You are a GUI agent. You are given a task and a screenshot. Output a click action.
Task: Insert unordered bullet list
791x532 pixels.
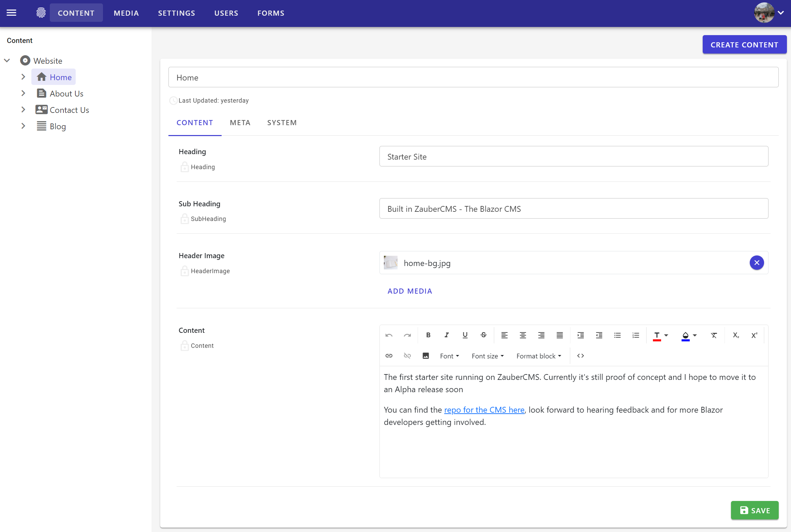[617, 335]
